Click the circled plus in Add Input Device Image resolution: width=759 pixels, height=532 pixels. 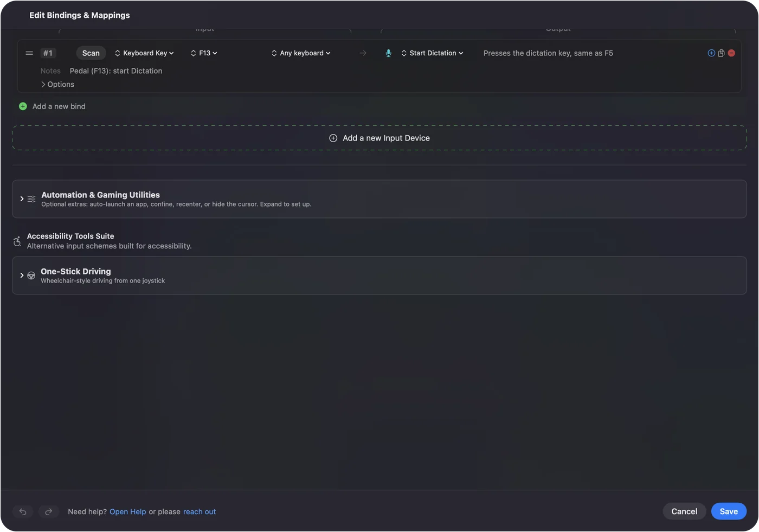tap(333, 138)
